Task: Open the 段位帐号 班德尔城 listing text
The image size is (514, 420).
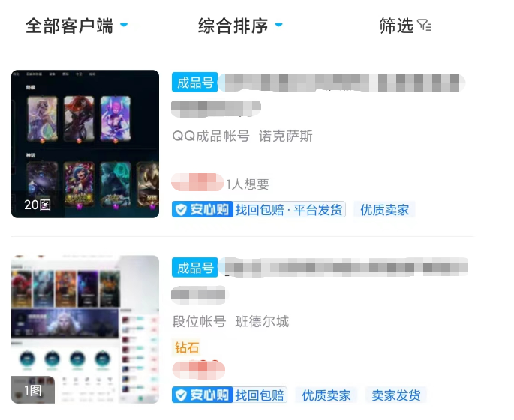Action: tap(230, 321)
